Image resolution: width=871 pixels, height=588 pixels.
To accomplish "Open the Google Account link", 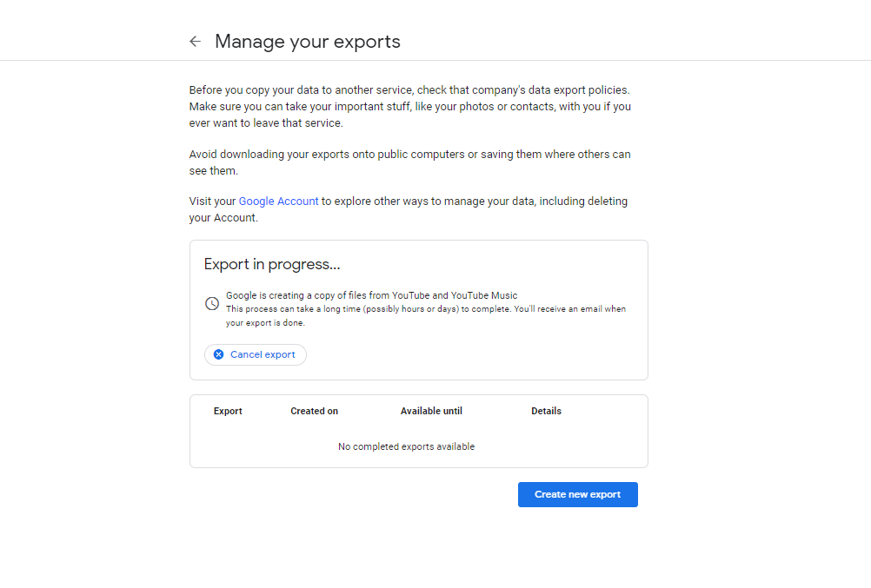I will [278, 202].
